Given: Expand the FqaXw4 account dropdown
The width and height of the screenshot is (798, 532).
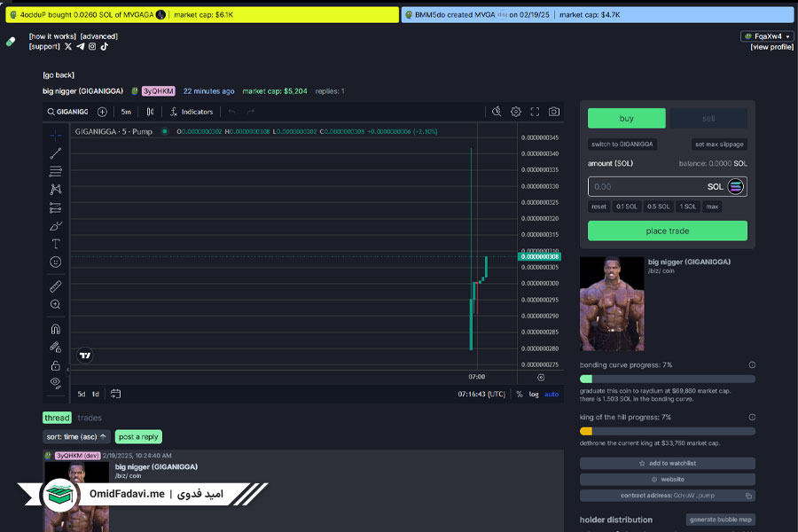Looking at the screenshot, I should pos(767,36).
